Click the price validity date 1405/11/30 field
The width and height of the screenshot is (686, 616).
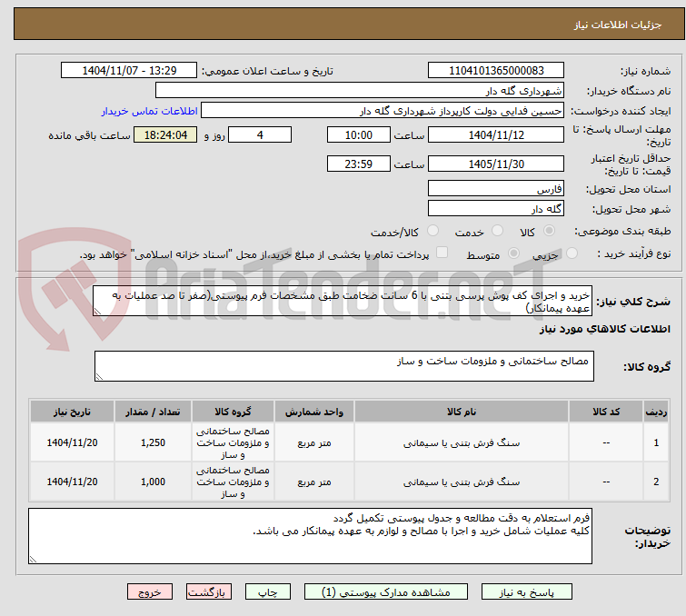click(496, 164)
